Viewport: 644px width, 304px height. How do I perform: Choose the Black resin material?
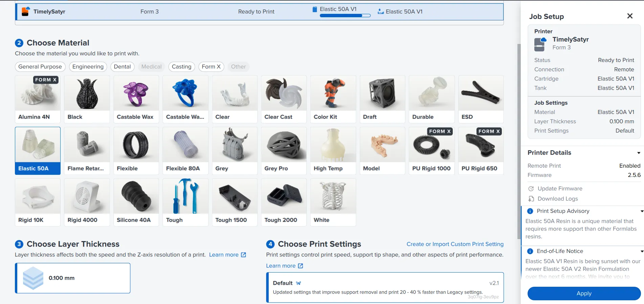pos(87,99)
